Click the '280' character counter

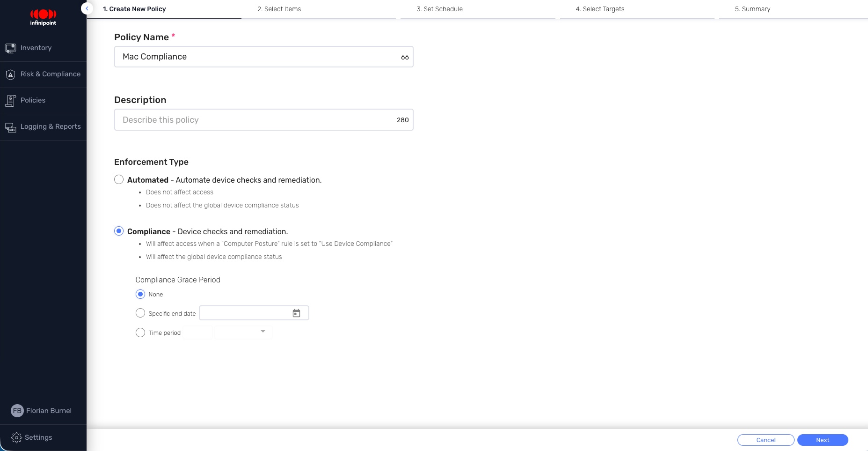point(403,120)
